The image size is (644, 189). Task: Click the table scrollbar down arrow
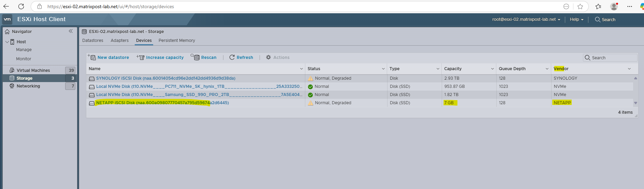point(635,103)
